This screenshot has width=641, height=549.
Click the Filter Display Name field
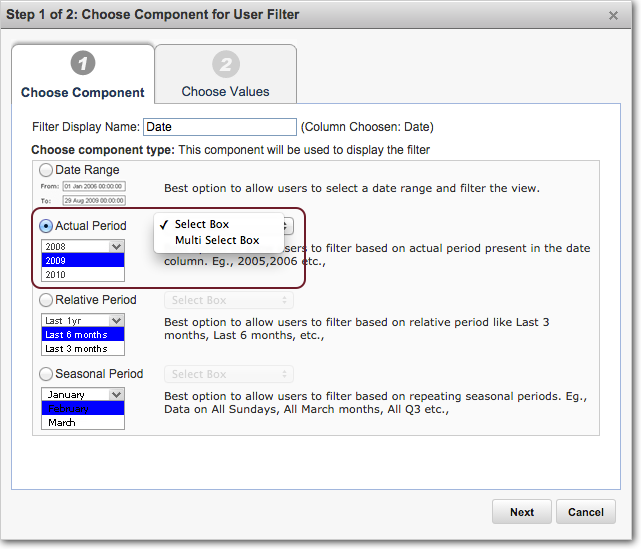pyautogui.click(x=220, y=127)
